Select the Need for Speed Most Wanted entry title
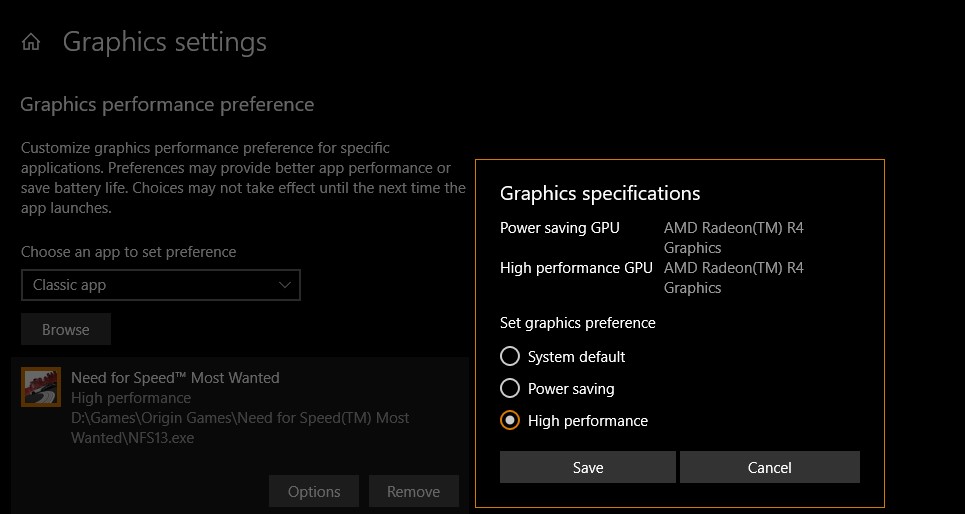Screen dimensions: 965x514 point(175,378)
